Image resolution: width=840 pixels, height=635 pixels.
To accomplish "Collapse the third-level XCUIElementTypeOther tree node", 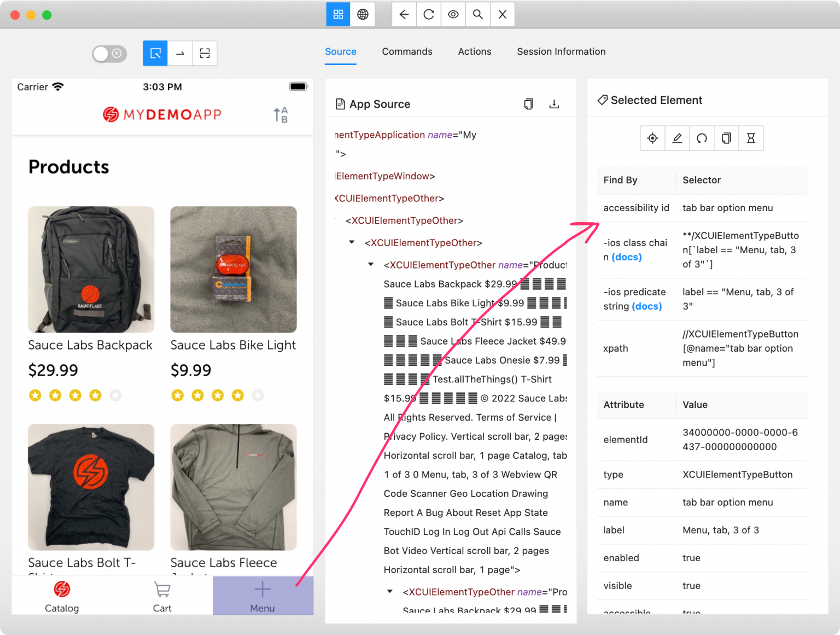I will (352, 242).
